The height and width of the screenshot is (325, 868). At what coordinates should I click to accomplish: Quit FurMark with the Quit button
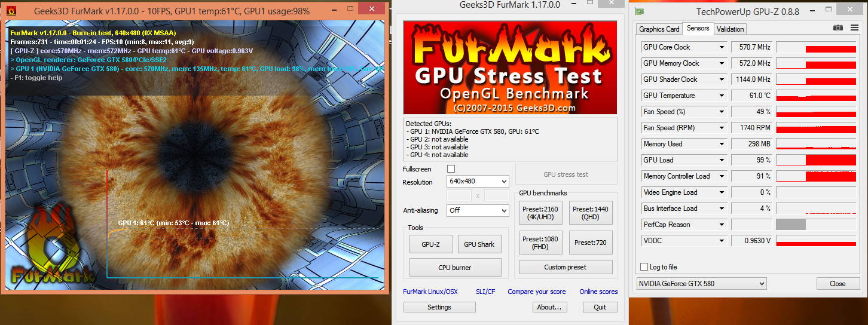coord(600,307)
